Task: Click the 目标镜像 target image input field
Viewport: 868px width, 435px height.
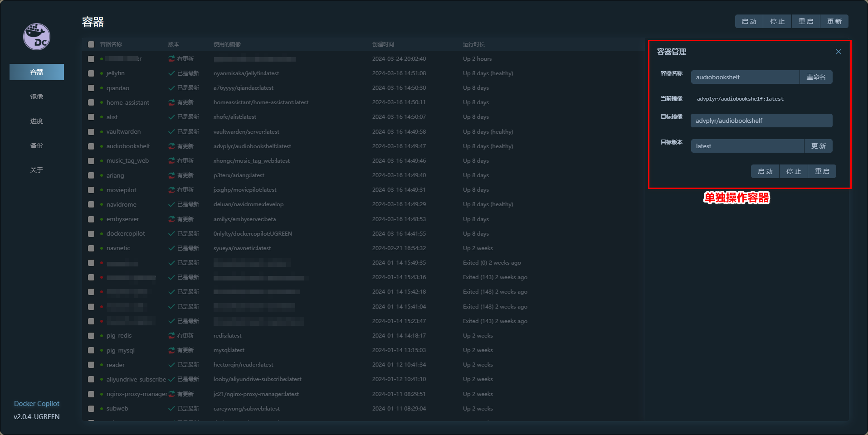Action: point(761,121)
